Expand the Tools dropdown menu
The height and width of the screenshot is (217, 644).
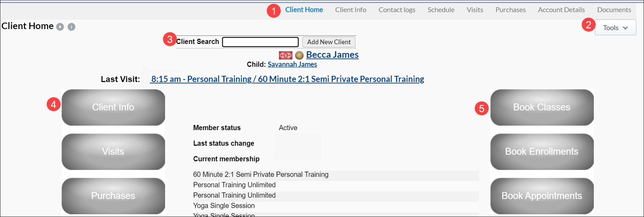point(615,28)
